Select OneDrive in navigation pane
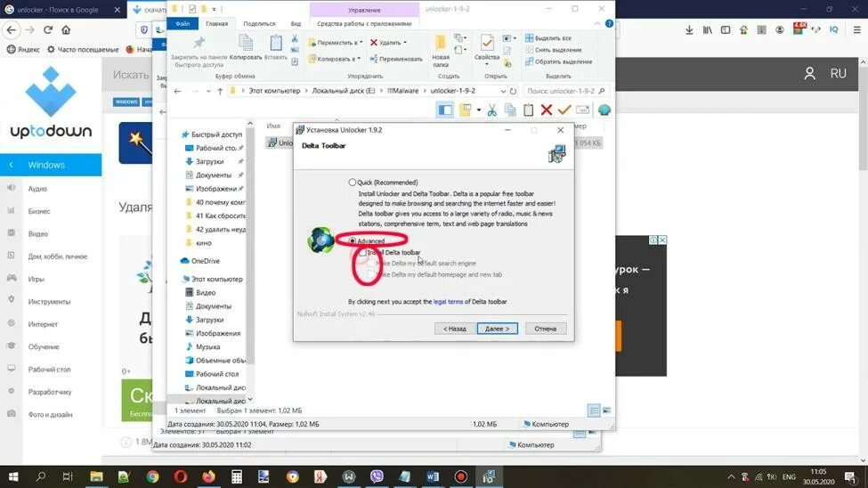The width and height of the screenshot is (868, 488). [x=200, y=261]
